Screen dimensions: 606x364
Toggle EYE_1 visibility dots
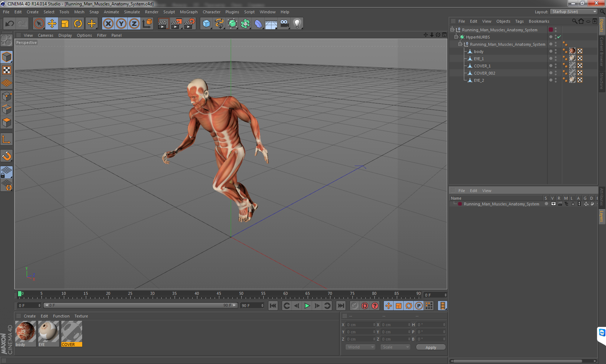tap(555, 59)
